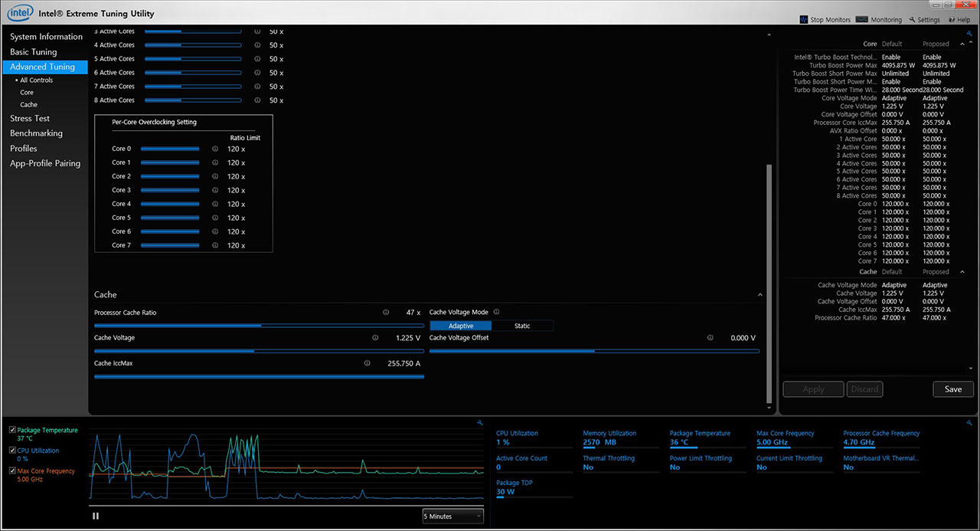The width and height of the screenshot is (980, 531).
Task: Open the Help icon
Action: [952, 20]
